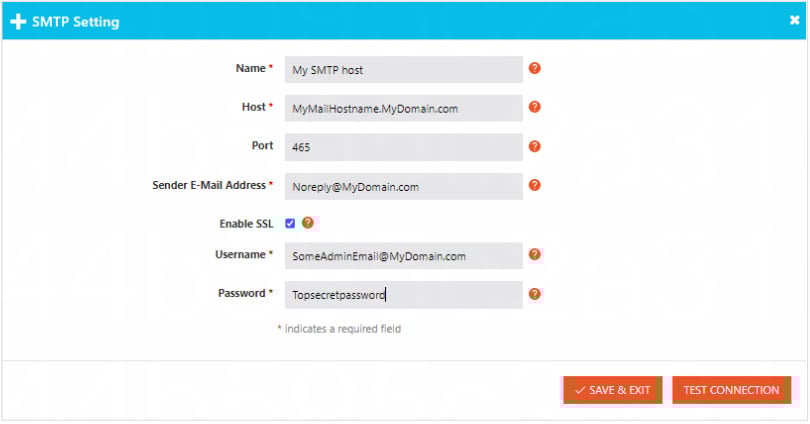Image resolution: width=810 pixels, height=424 pixels.
Task: Click the help icon beside Host field
Action: [535, 107]
